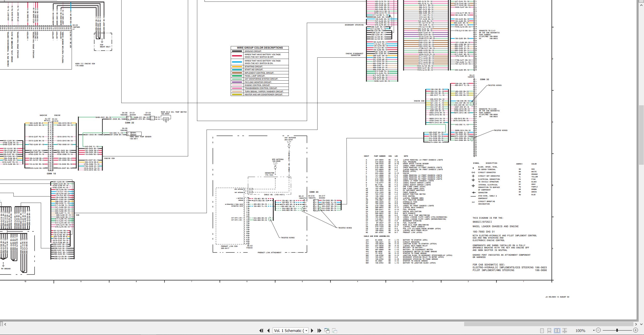Screen dimensions: 644x335
Task: Click the GPS ANTENNA label
Action: [x=278, y=159]
